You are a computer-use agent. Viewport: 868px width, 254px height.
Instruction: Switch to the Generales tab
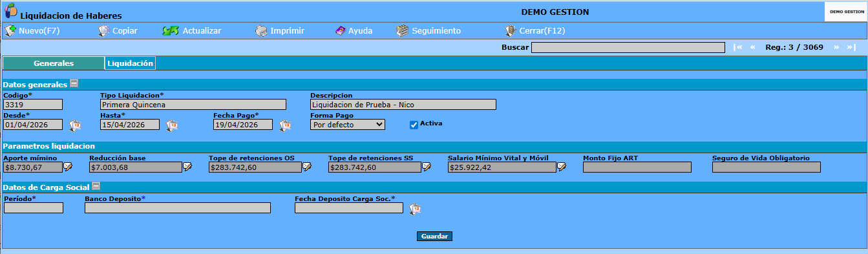[x=54, y=63]
